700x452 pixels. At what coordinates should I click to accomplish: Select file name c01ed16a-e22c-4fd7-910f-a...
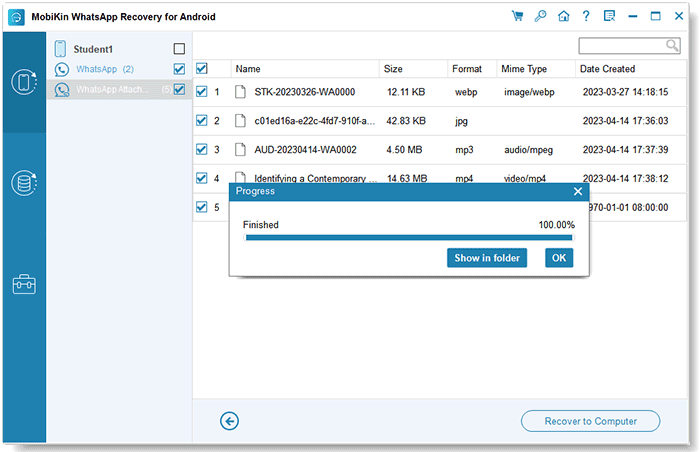[314, 121]
